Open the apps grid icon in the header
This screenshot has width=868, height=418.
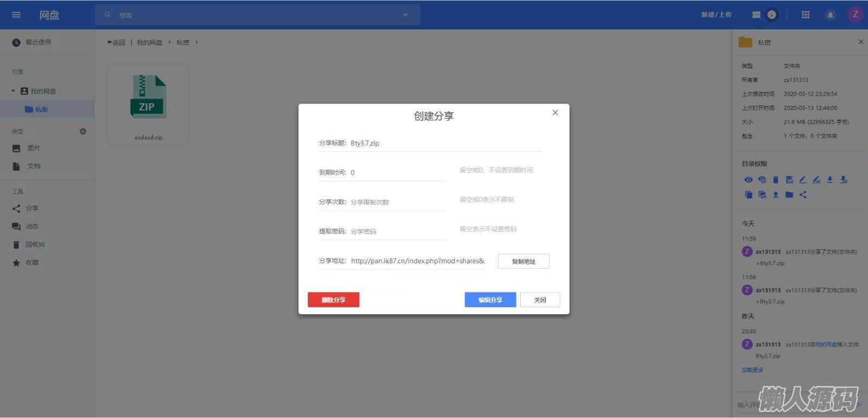[806, 15]
